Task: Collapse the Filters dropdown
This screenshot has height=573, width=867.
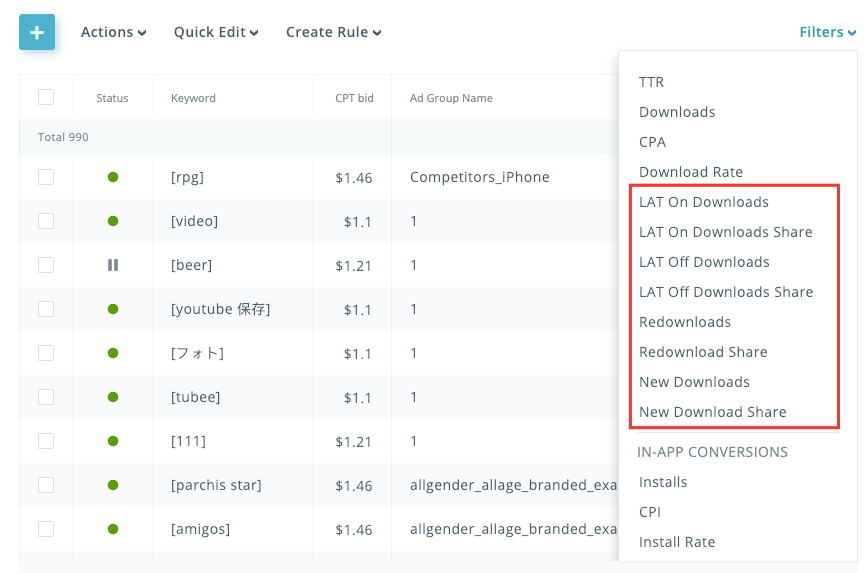Action: [827, 32]
